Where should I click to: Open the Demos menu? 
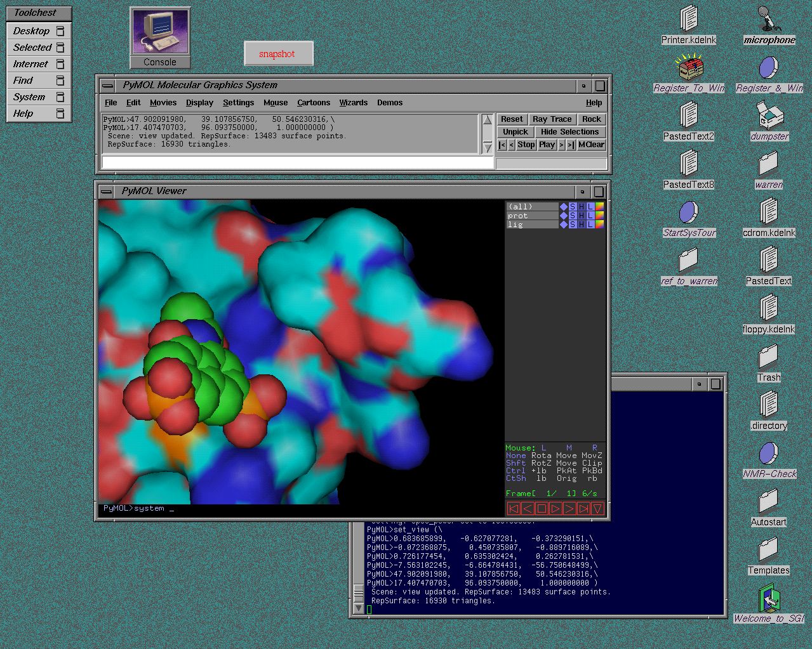pos(390,103)
